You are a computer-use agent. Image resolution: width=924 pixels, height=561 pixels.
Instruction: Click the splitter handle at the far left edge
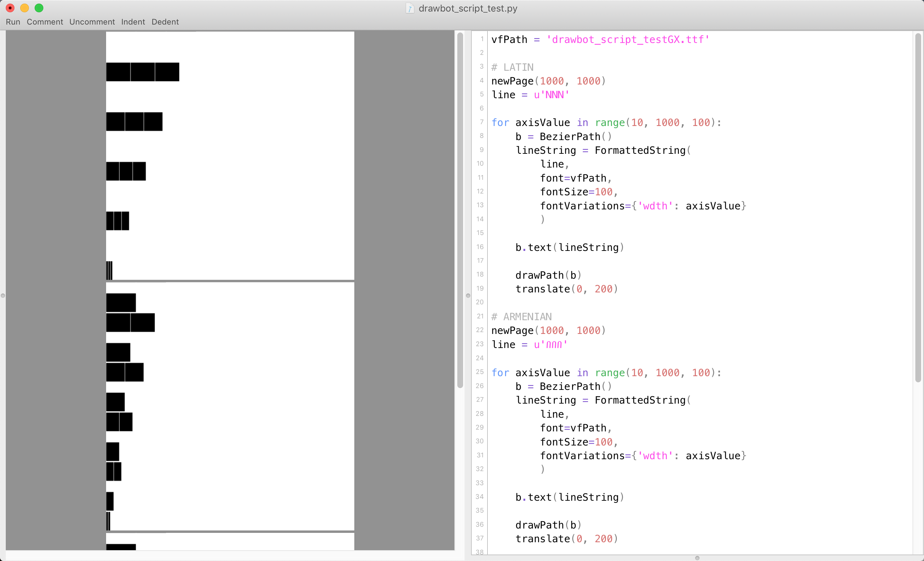pos(3,296)
